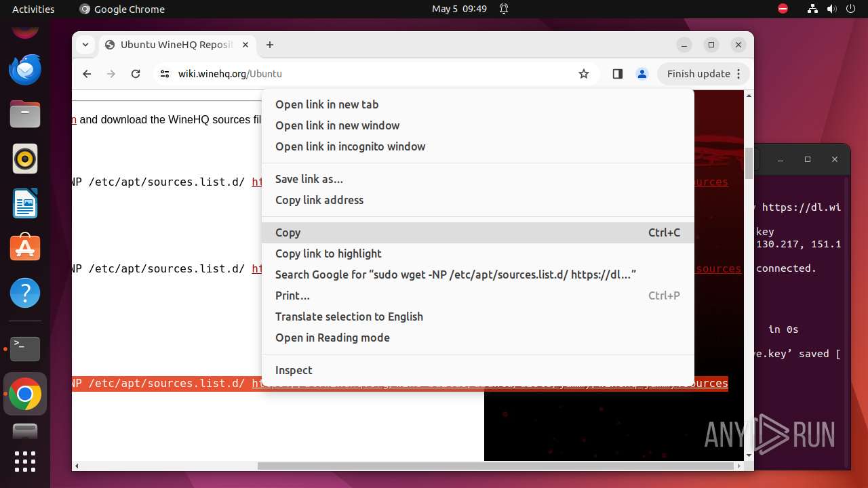The width and height of the screenshot is (868, 488).
Task: Click the red do-not-disturb indicator
Action: [x=783, y=9]
